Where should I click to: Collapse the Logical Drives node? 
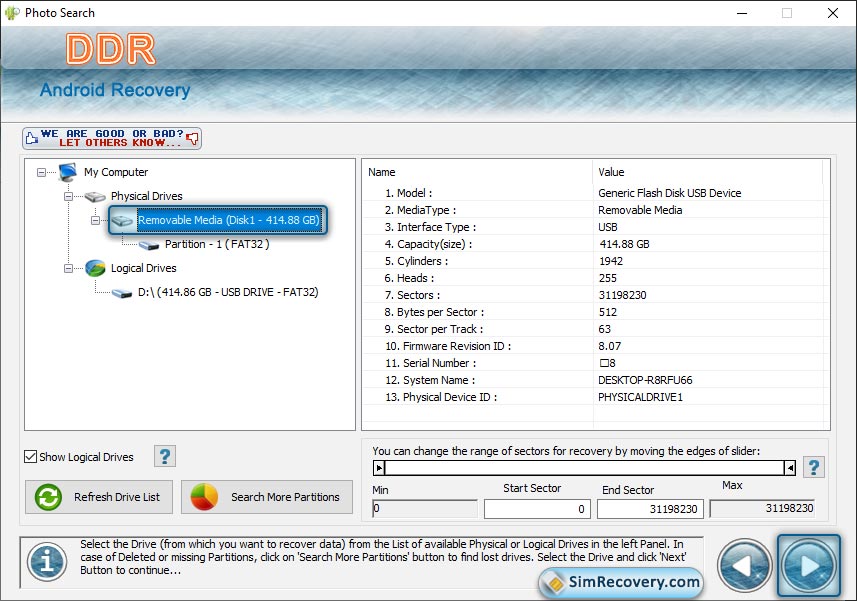click(x=68, y=269)
